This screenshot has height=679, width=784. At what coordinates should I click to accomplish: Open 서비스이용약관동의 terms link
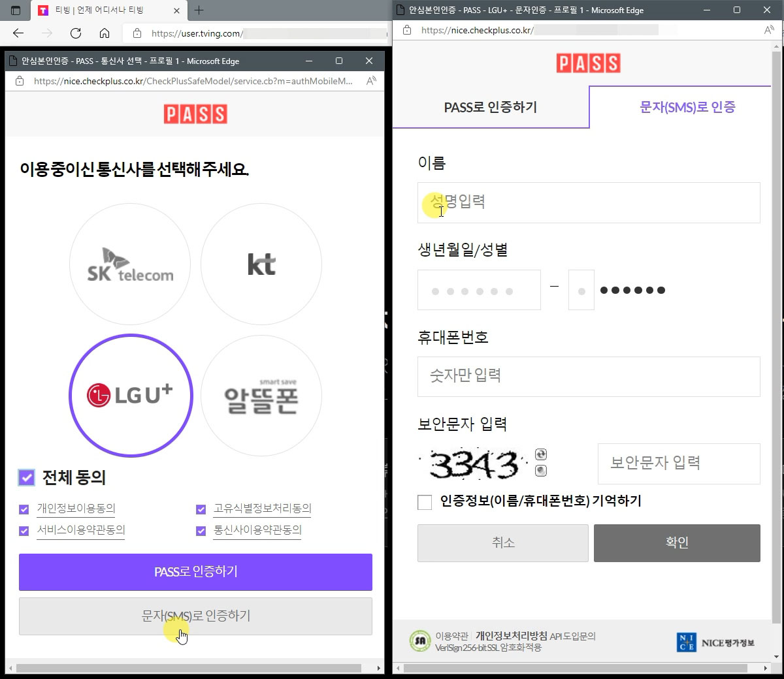coord(81,530)
